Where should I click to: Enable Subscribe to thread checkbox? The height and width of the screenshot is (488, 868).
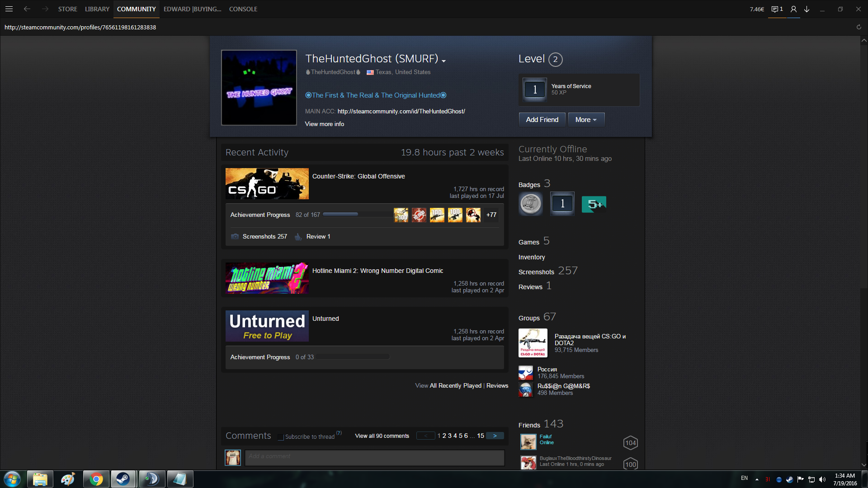(x=281, y=437)
